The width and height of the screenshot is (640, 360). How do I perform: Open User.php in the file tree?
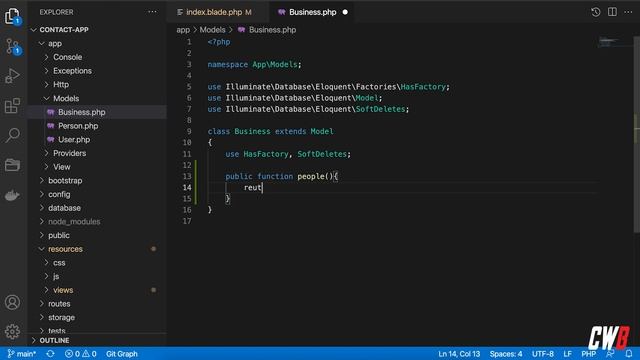[74, 140]
